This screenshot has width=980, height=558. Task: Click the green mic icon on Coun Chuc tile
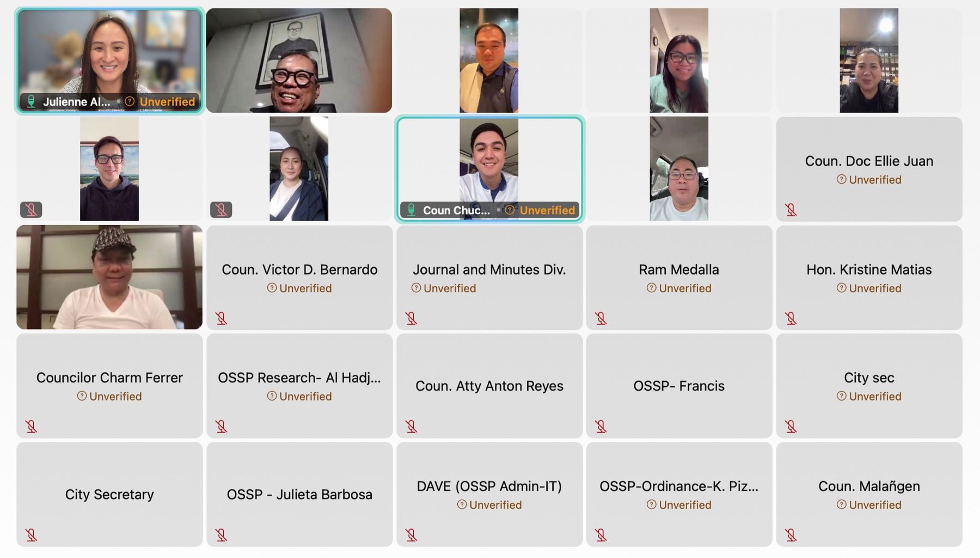412,210
